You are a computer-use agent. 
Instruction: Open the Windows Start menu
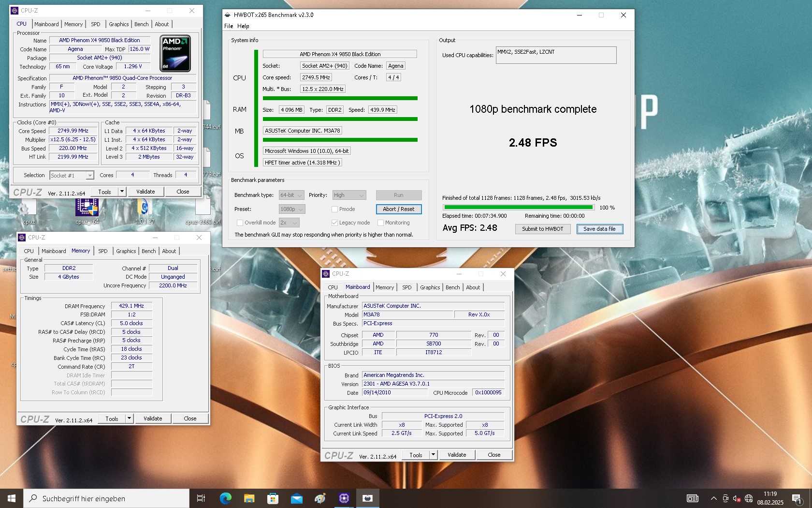click(x=12, y=498)
